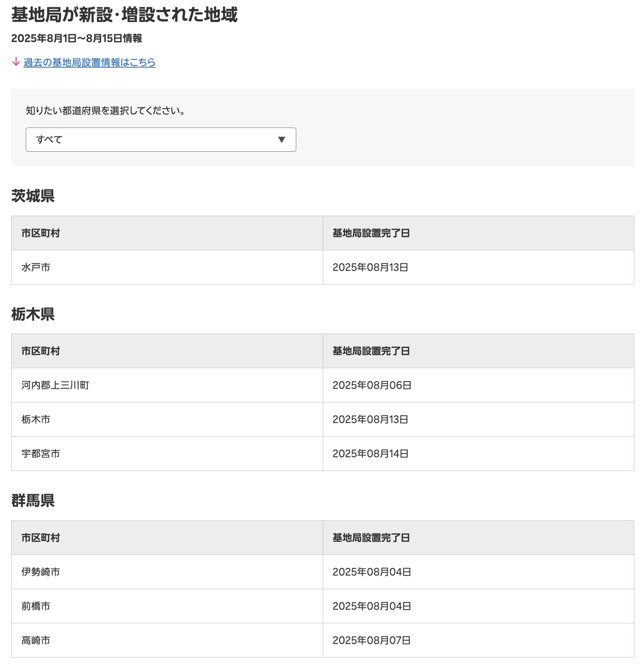Click the pink down arrow icon
This screenshot has height=664, width=644.
coord(16,62)
